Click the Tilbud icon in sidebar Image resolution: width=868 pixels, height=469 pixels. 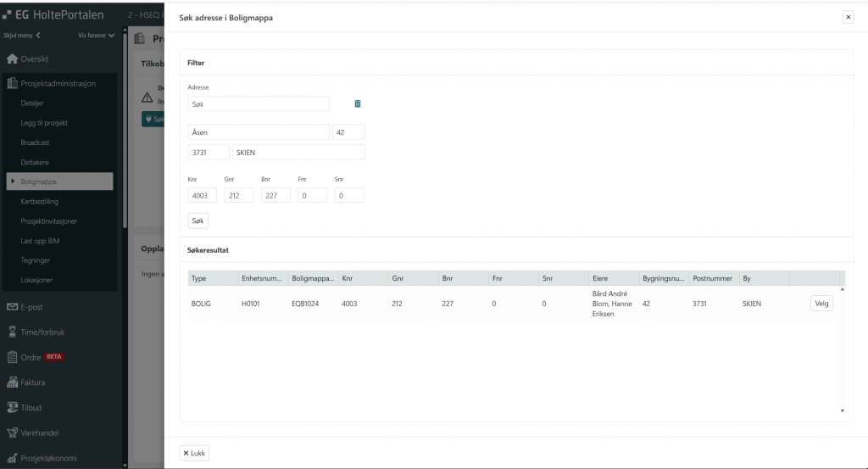tap(12, 407)
